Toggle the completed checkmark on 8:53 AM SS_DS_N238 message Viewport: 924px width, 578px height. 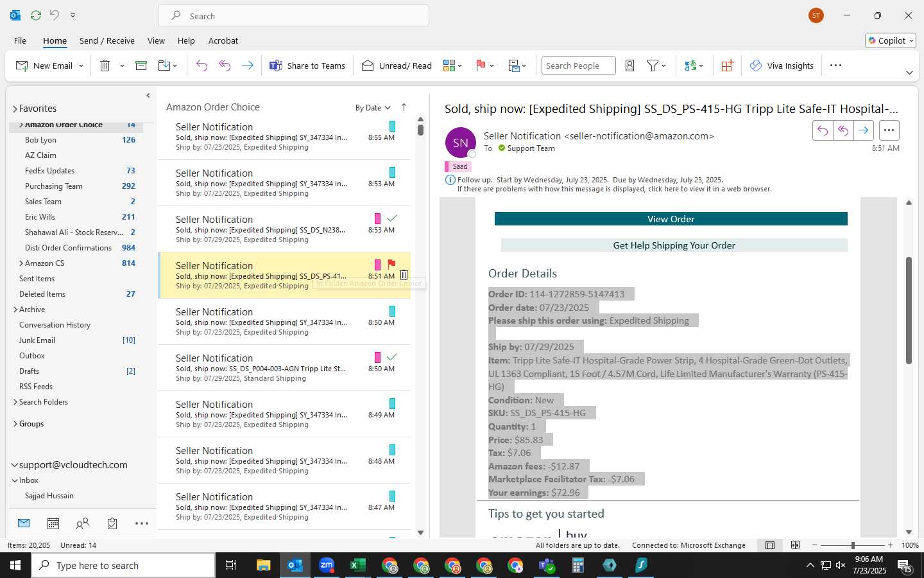(x=392, y=218)
